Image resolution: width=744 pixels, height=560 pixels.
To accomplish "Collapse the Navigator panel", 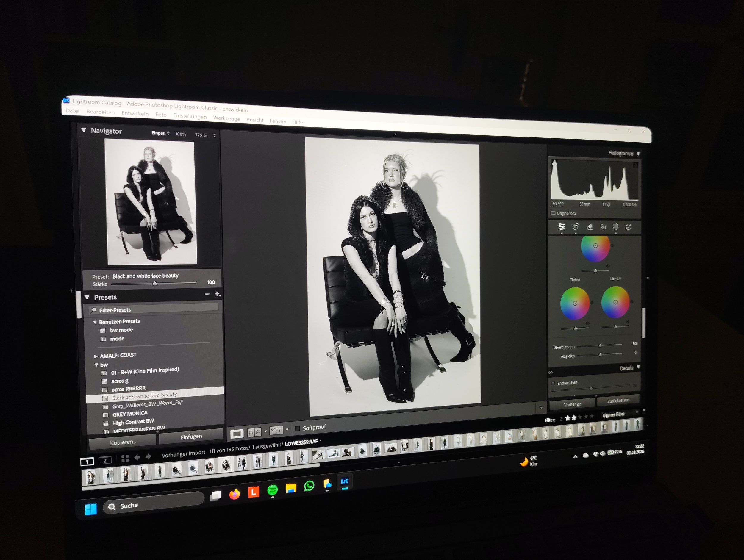I will [x=84, y=130].
